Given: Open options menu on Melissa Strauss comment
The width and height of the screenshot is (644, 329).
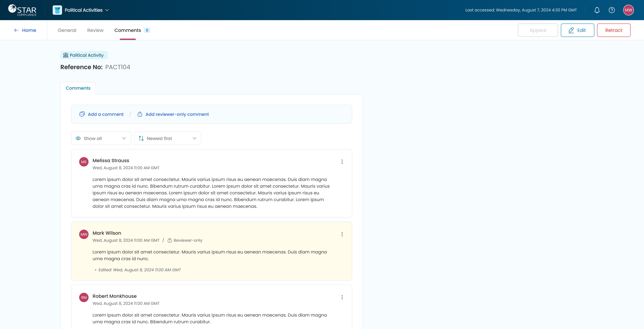Looking at the screenshot, I should click(342, 162).
